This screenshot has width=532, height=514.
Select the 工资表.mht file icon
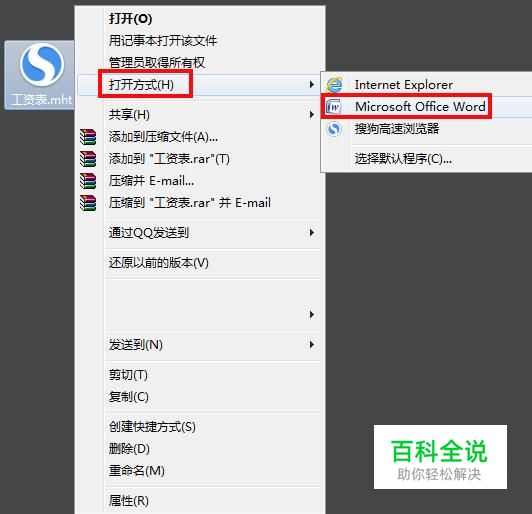tap(41, 65)
